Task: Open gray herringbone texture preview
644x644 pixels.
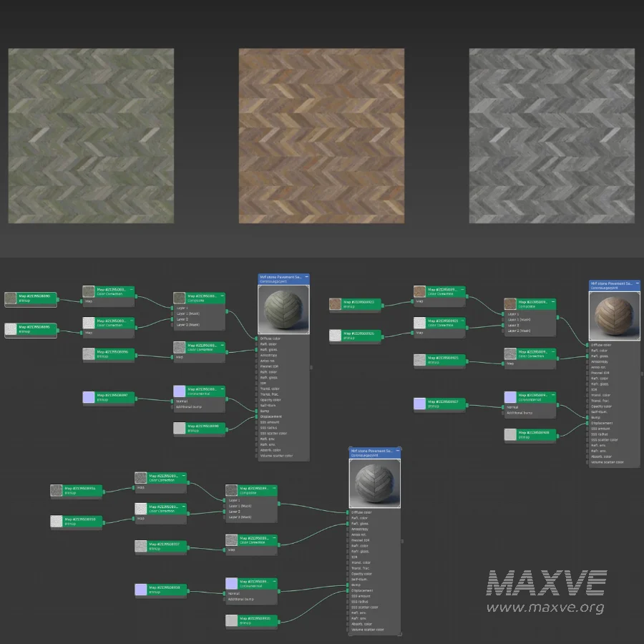Action: coord(552,136)
